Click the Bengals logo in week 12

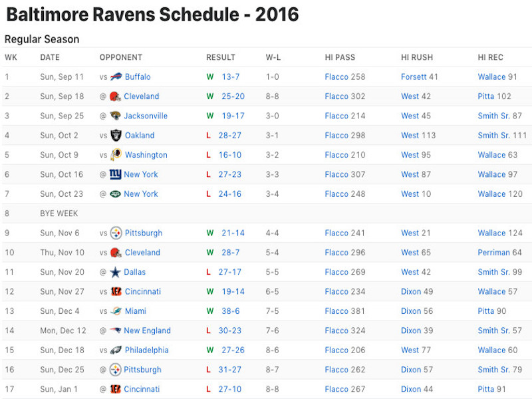pyautogui.click(x=116, y=291)
